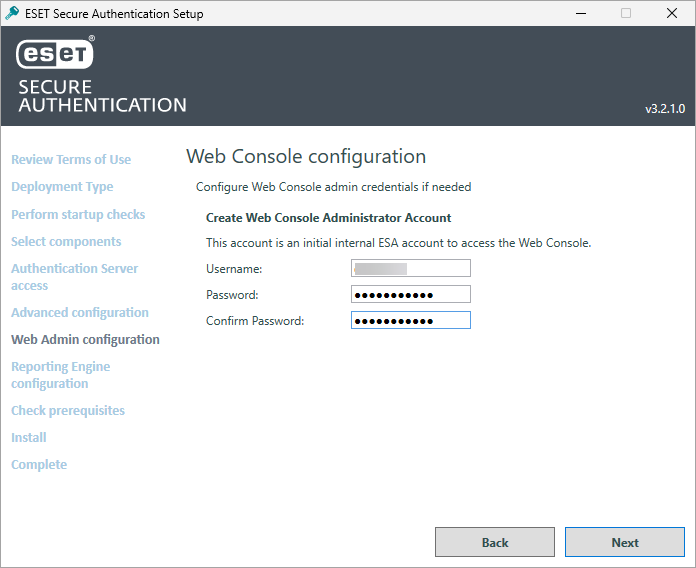Click the Next button

625,542
